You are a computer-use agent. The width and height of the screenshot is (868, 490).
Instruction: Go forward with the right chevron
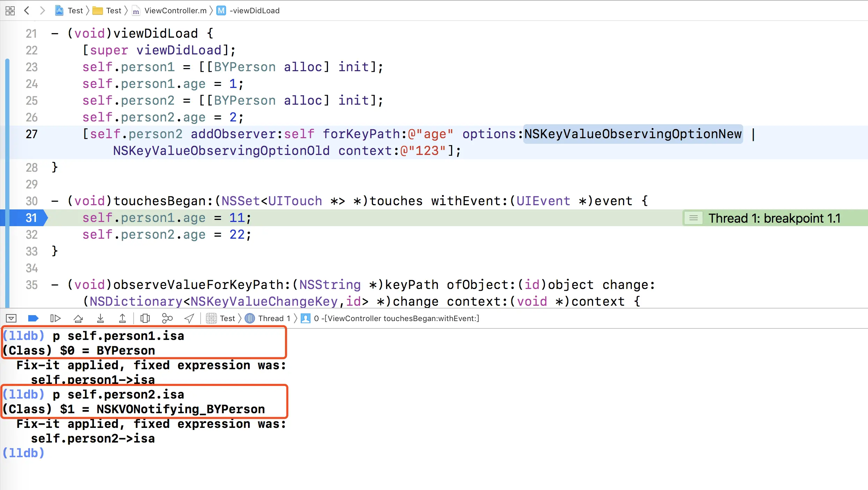tap(42, 10)
